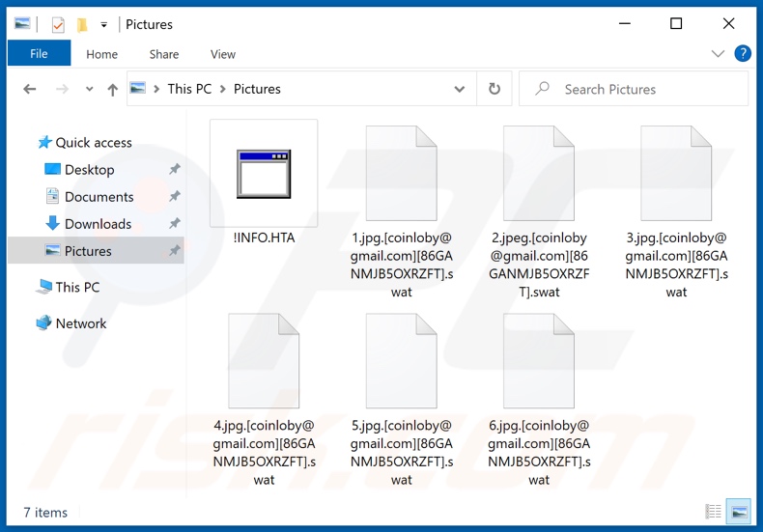Screen dimensions: 763x532
Task: Expand the address bar history dropdown
Action: pos(460,89)
